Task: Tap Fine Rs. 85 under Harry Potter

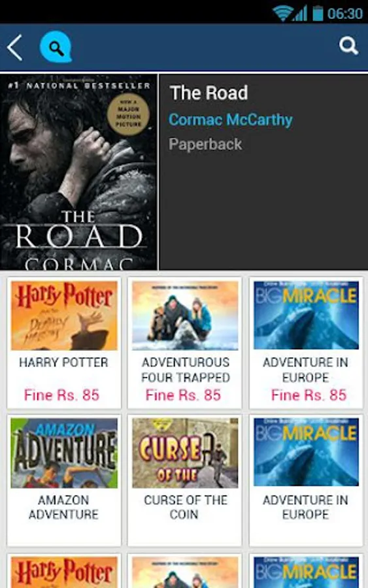Action: pyautogui.click(x=61, y=395)
